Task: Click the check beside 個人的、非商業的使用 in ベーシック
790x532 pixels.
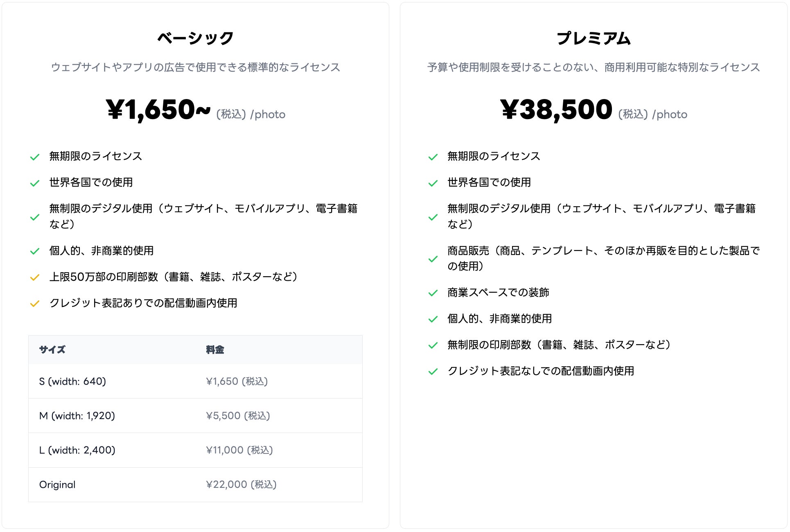Action: (35, 251)
